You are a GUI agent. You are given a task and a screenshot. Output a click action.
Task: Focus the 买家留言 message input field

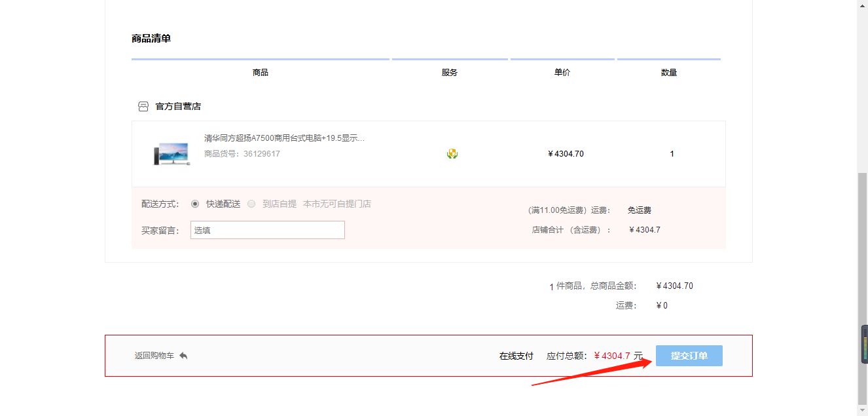tap(267, 230)
